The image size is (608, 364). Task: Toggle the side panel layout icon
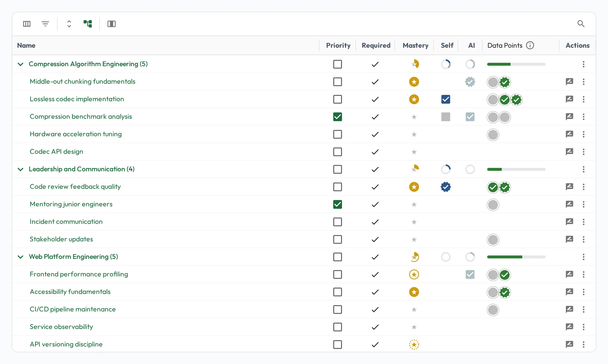112,24
